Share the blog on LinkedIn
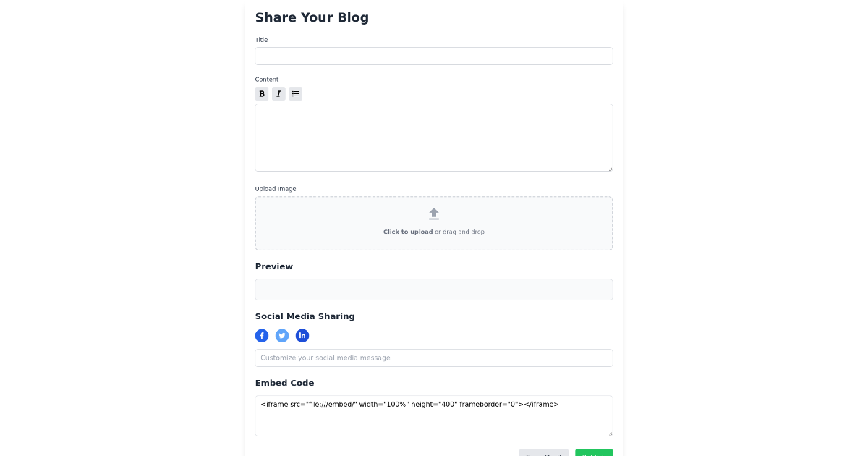Viewport: 868px width, 456px height. [302, 335]
